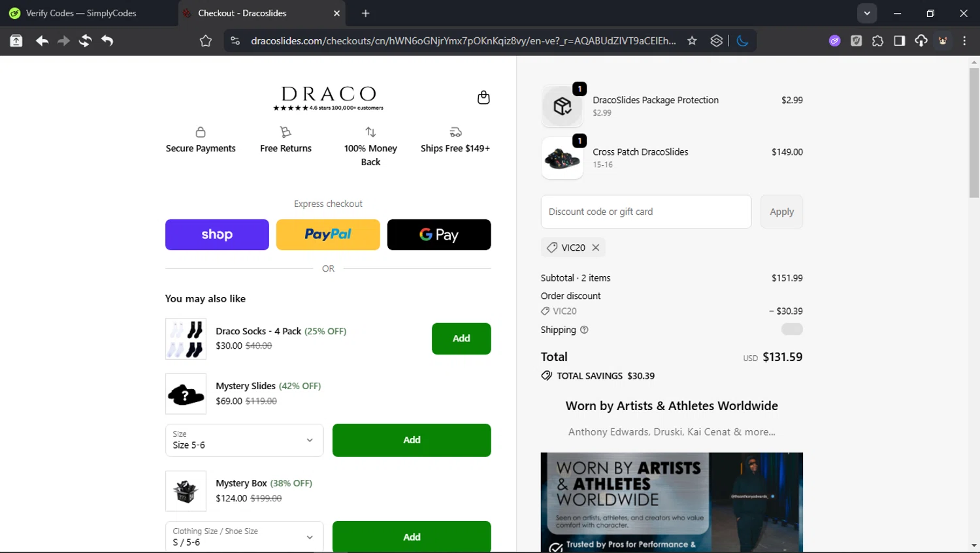Click the 'Subtotal · 2 items' label
Viewport: 980px width, 553px height.
click(576, 277)
